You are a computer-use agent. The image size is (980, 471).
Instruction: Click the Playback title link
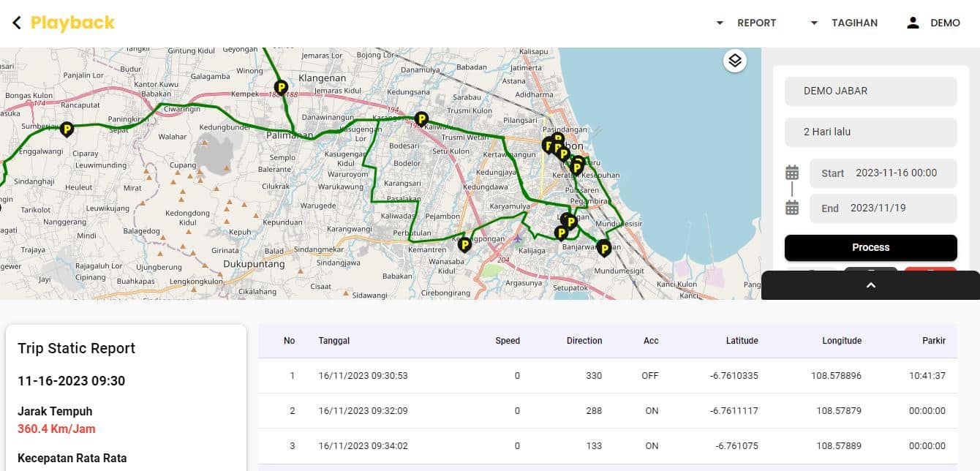tap(72, 23)
